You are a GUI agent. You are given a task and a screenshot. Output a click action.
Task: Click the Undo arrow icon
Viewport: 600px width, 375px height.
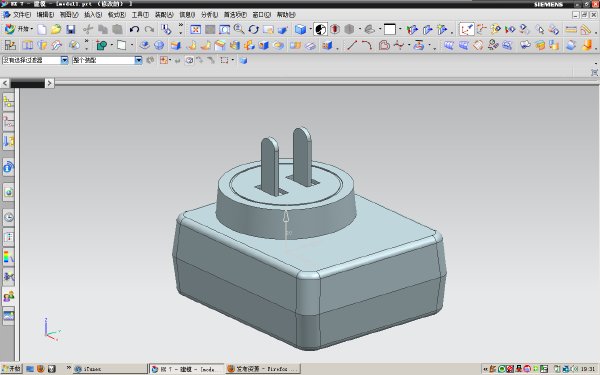click(x=134, y=29)
